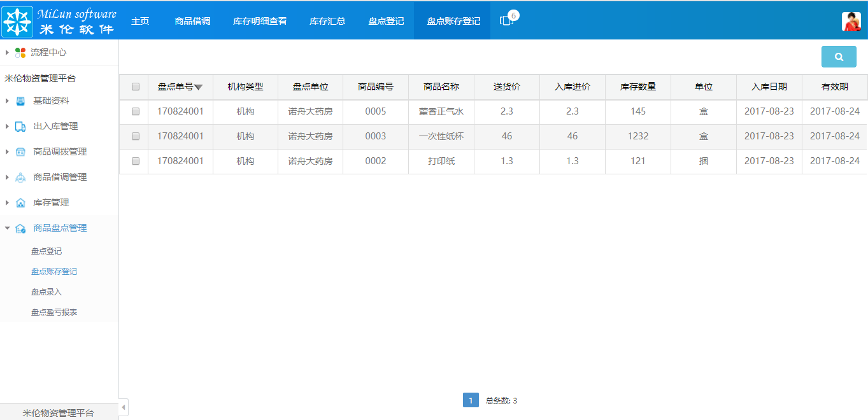The width and height of the screenshot is (868, 420).
Task: Open 商品调拨管理 via its box icon
Action: 19,151
